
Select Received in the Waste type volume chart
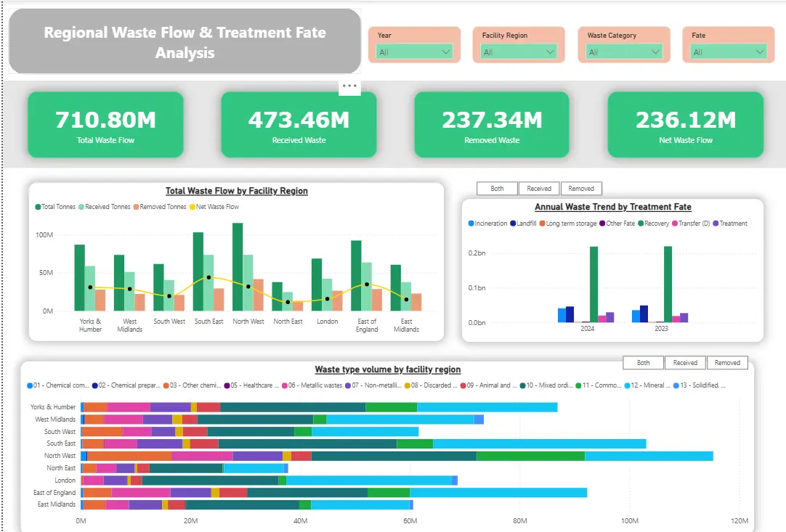coord(685,363)
